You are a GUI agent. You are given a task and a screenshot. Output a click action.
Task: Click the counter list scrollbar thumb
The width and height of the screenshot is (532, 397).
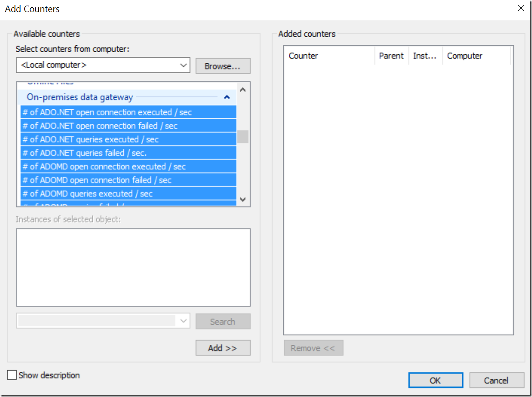[243, 136]
